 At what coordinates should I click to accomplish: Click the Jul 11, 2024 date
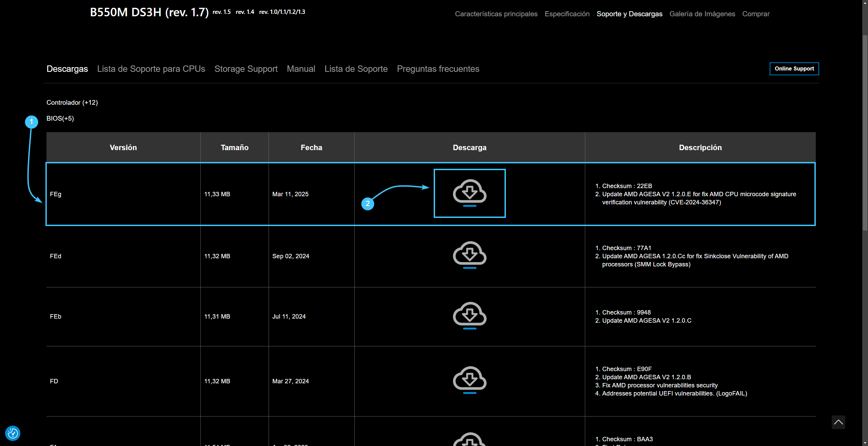pyautogui.click(x=289, y=317)
